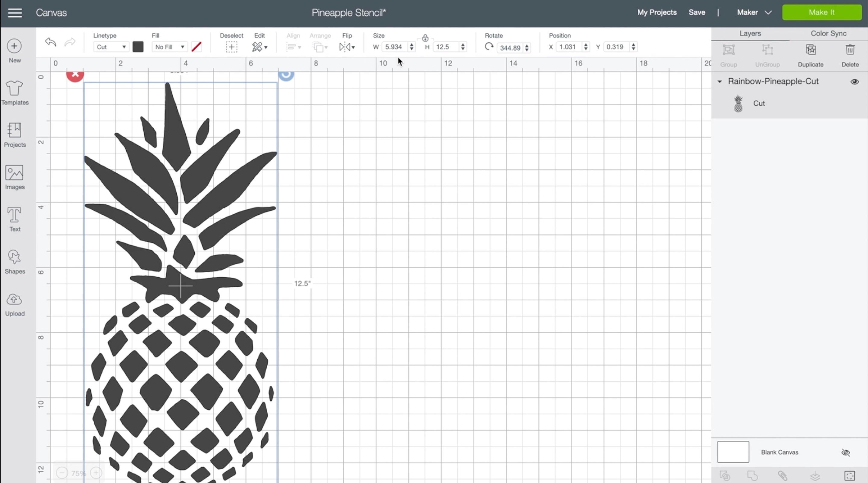This screenshot has width=868, height=483.
Task: Adjust the Rotate stepper arrows
Action: click(x=527, y=48)
